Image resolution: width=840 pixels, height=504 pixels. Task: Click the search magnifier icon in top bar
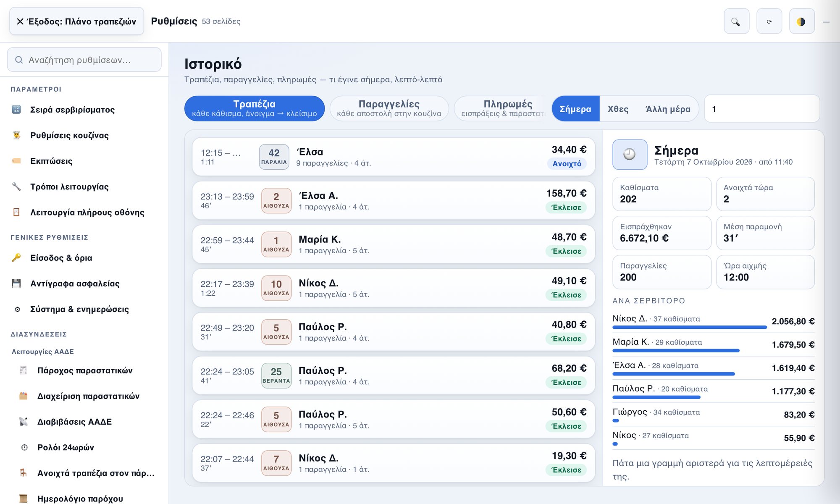(736, 21)
